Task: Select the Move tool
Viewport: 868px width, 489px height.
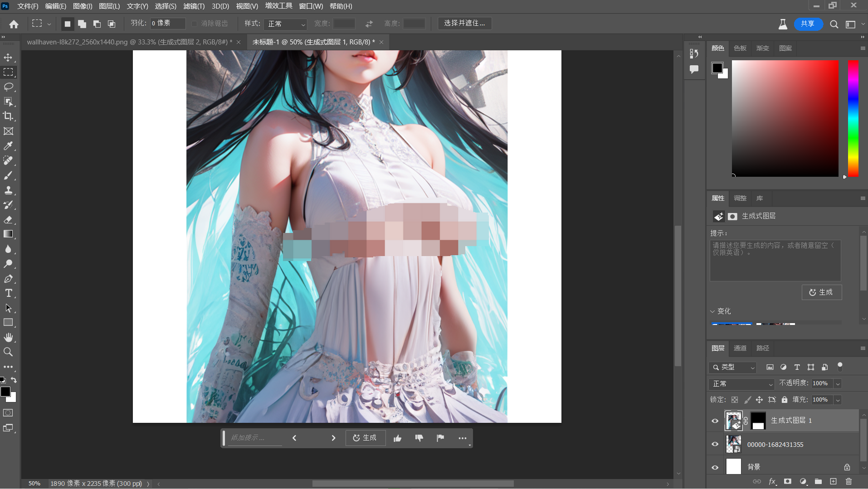Action: coord(8,58)
